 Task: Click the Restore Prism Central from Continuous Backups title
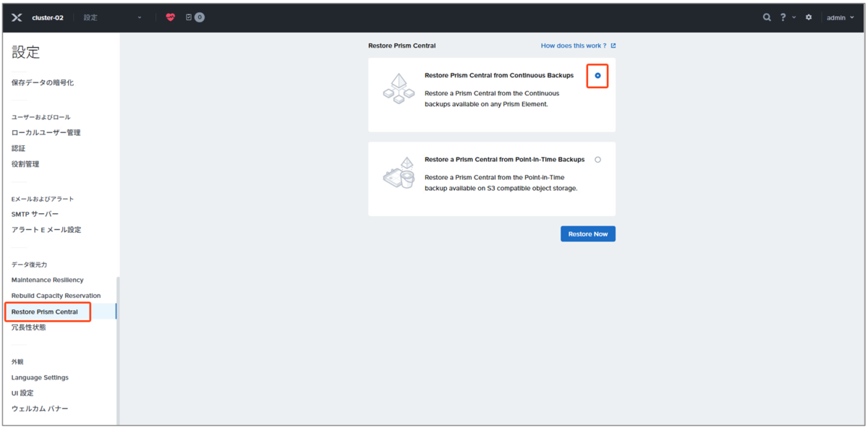pyautogui.click(x=499, y=75)
